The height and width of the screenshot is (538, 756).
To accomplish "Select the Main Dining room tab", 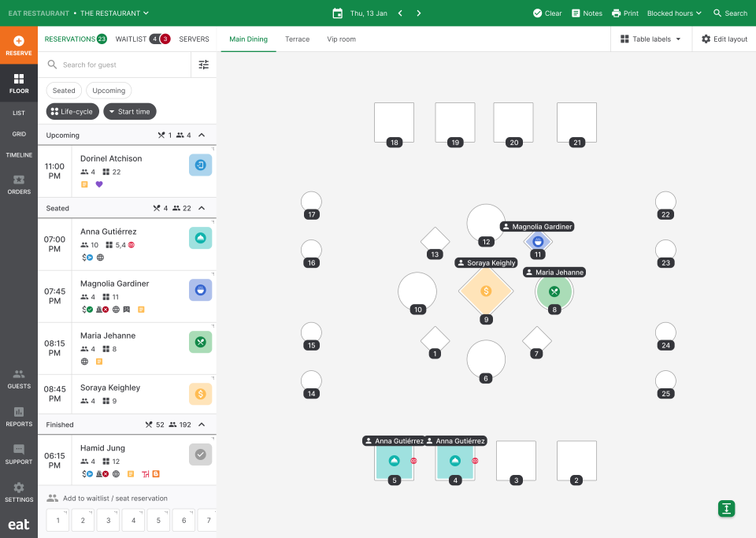I will 248,39.
